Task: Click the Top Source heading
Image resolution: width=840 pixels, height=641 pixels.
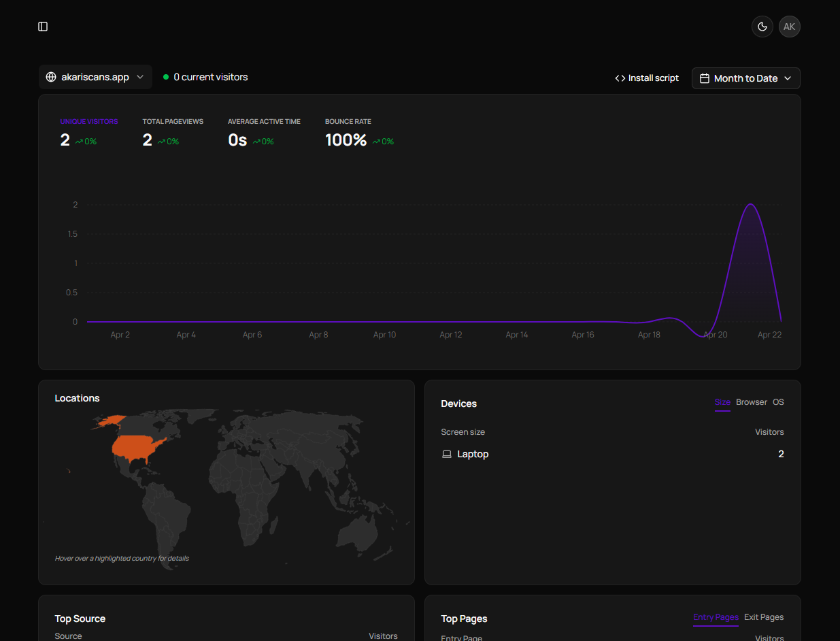Action: 80,619
